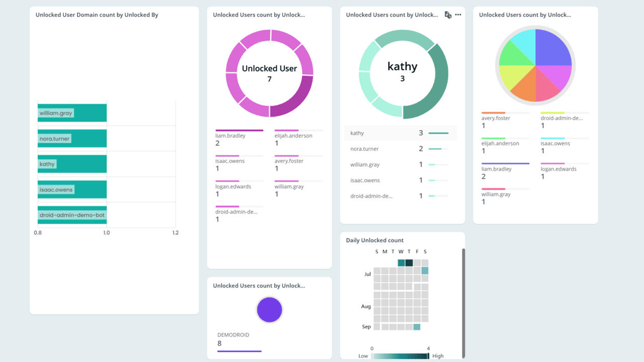Toggle avery.foster legend in pie chart widget
Image resolution: width=644 pixels, height=362 pixels.
496,119
